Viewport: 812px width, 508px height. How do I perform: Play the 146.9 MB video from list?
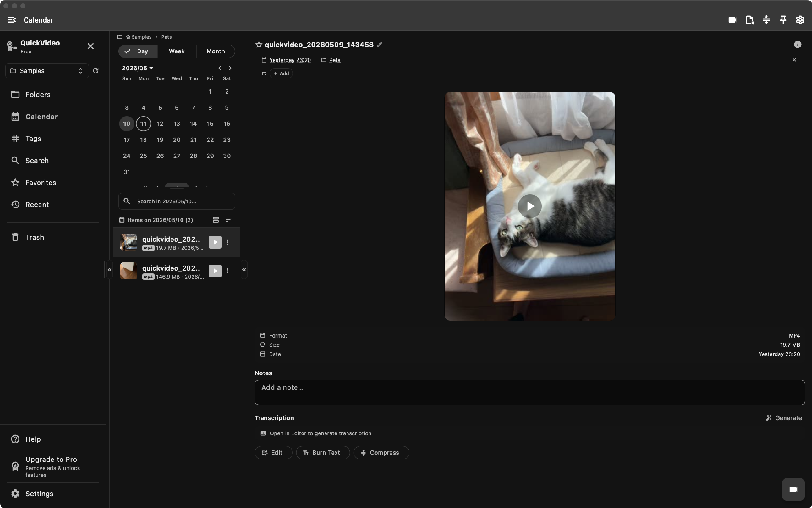[x=215, y=271]
